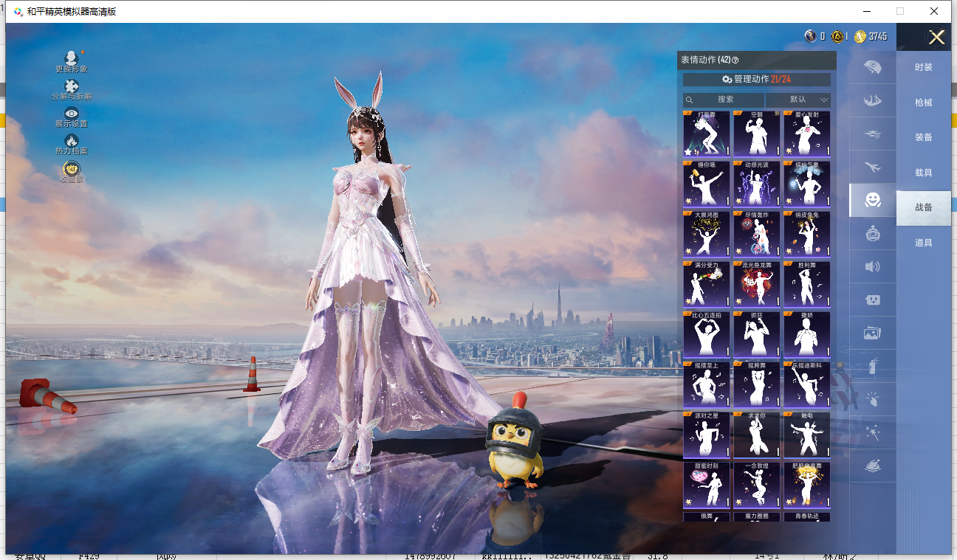This screenshot has height=560, width=957.
Task: Open the 更换形象 avatar change icon
Action: [72, 59]
